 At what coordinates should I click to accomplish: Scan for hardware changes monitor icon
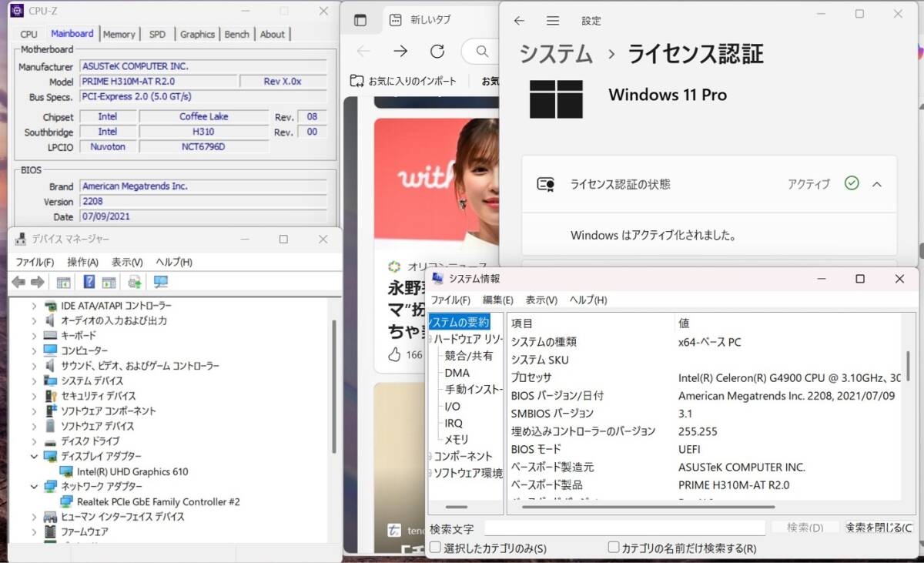pyautogui.click(x=161, y=282)
